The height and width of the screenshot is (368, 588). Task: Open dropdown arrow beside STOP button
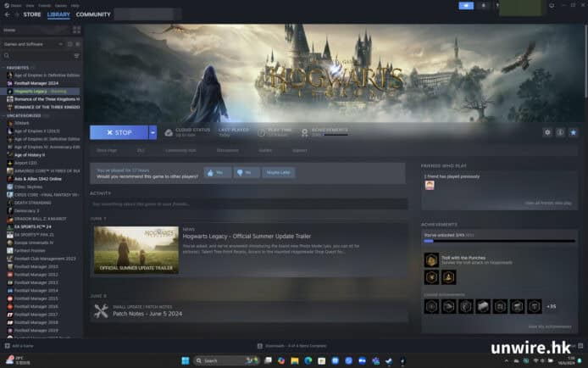coord(153,132)
